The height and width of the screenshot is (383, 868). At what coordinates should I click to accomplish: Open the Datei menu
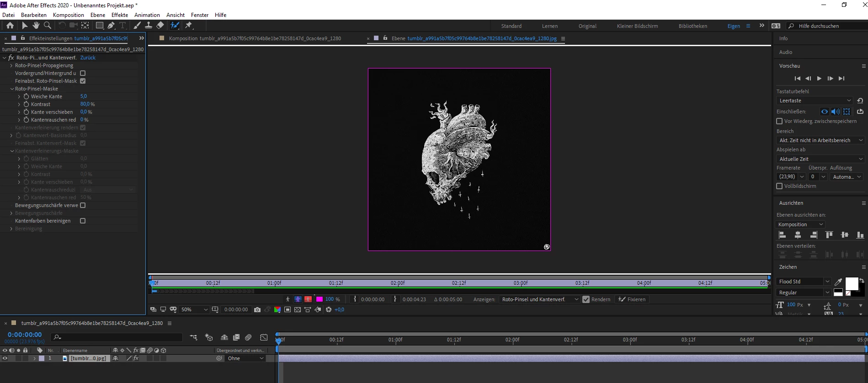(x=8, y=15)
